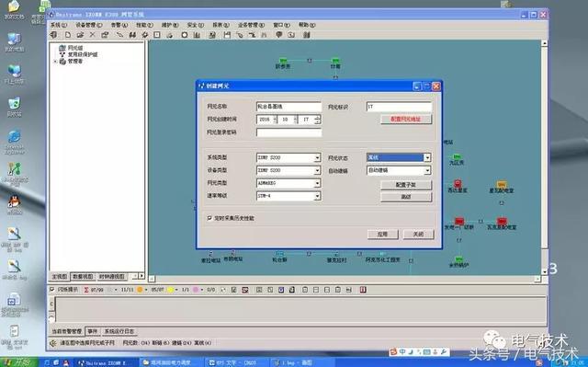Open the 设备管理 menu

[89, 25]
